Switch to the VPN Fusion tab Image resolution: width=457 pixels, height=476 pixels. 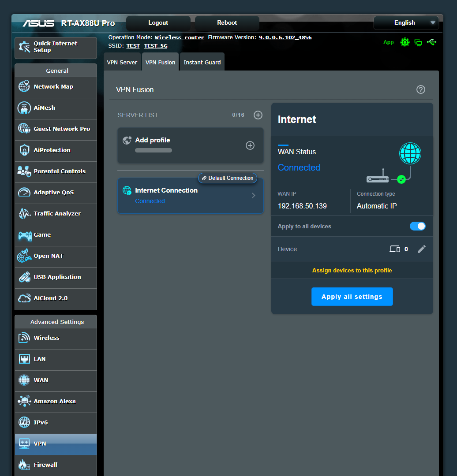coord(161,62)
